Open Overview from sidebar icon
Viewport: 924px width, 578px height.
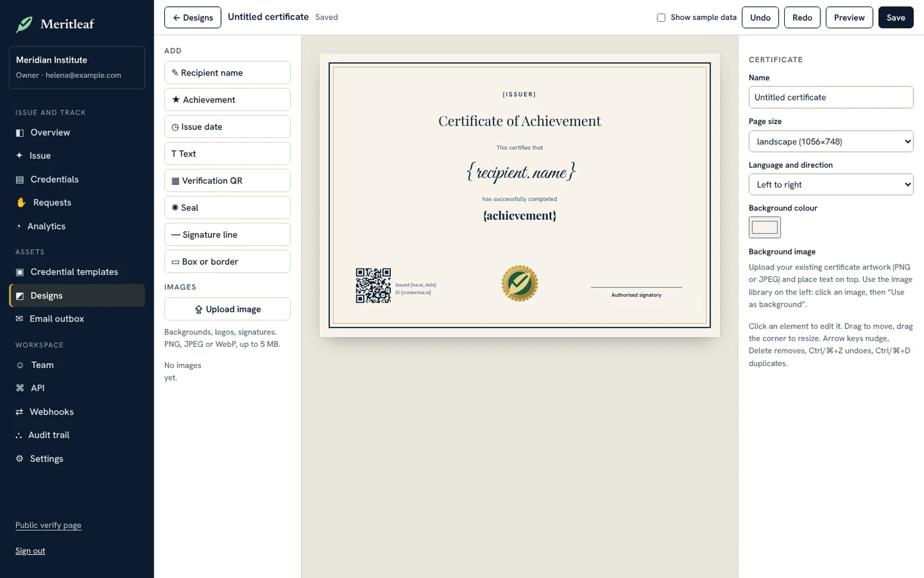[x=20, y=133]
